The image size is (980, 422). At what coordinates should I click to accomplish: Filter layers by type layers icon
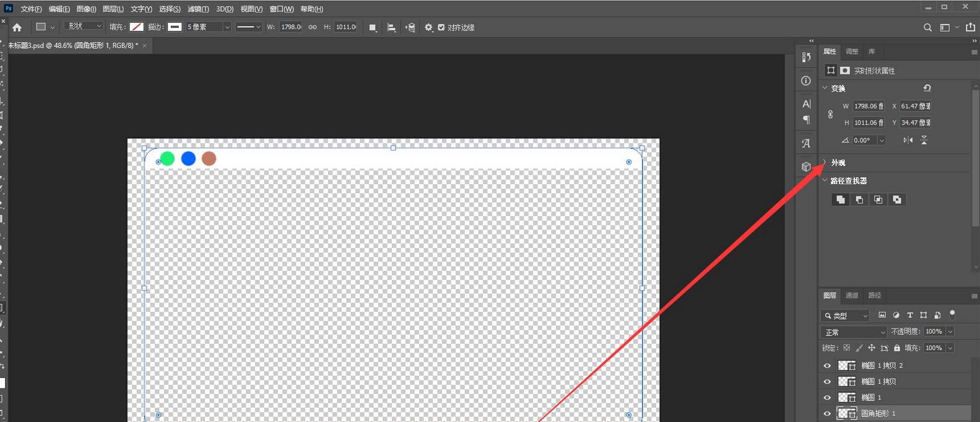(909, 315)
